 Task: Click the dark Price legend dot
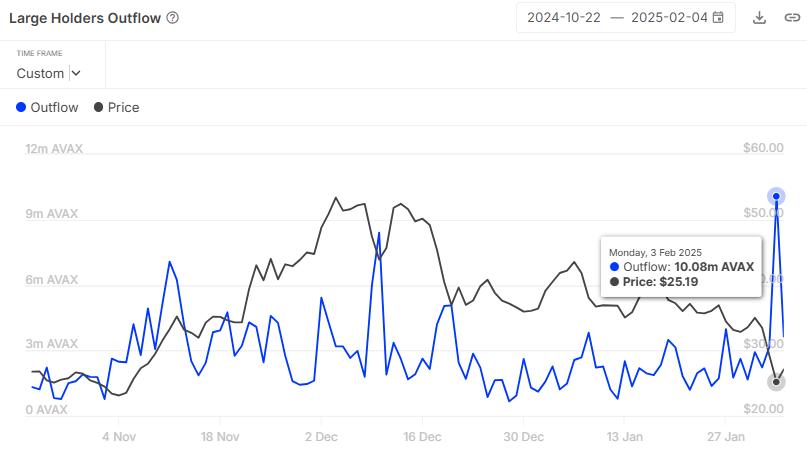98,107
